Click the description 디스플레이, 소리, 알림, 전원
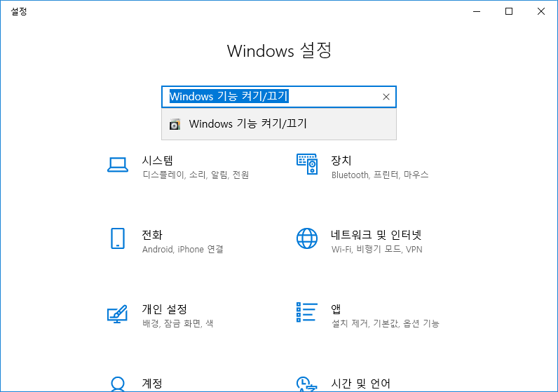Screen dimensions: 558x392 click(196, 175)
